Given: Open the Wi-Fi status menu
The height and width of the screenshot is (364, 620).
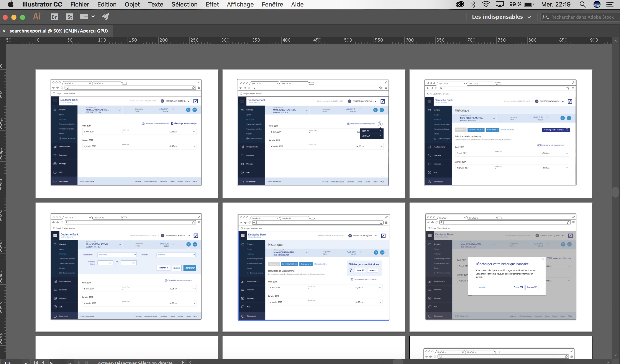Looking at the screenshot, I should pyautogui.click(x=486, y=4).
